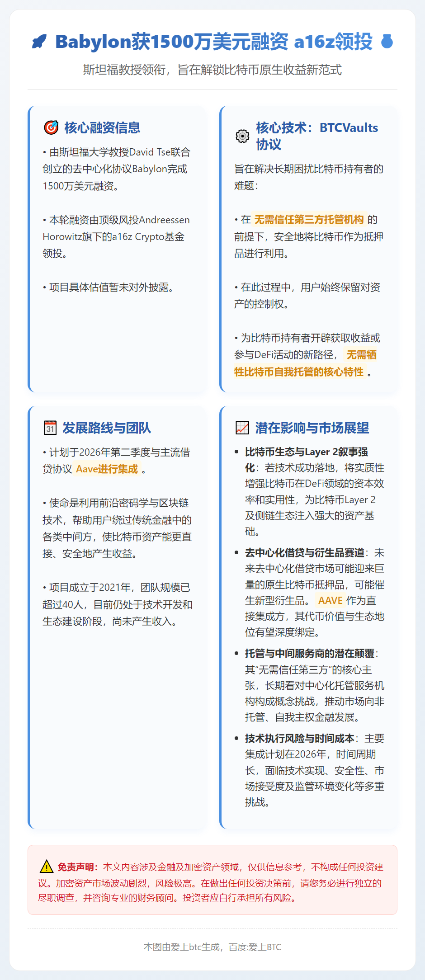This screenshot has width=425, height=980.
Task: Select the heading 潜在影响与市场展望
Action: click(x=312, y=428)
